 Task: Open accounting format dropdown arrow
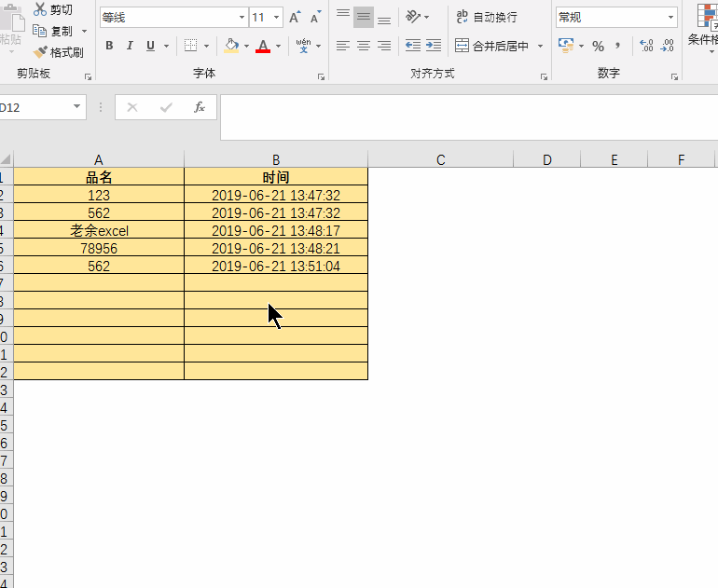click(x=581, y=46)
